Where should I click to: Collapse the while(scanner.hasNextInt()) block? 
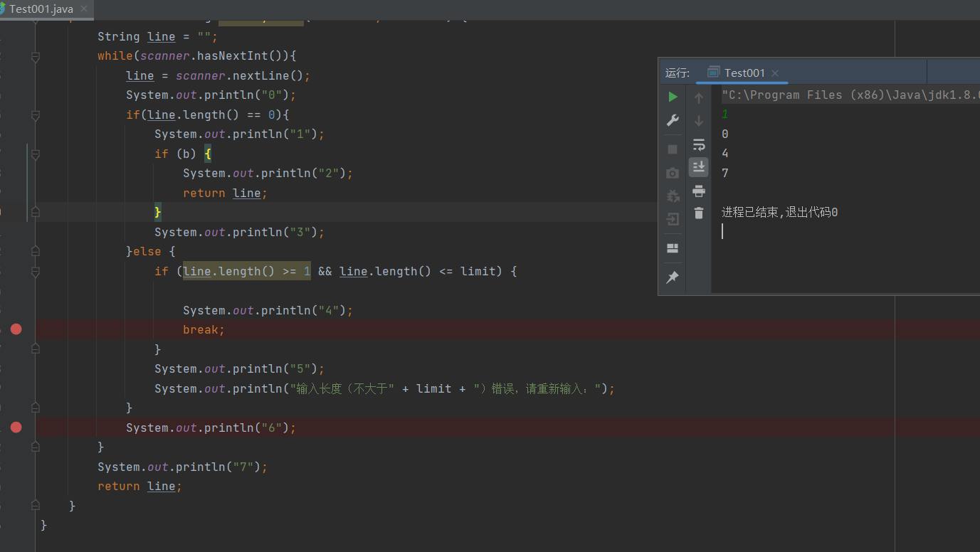click(x=35, y=56)
